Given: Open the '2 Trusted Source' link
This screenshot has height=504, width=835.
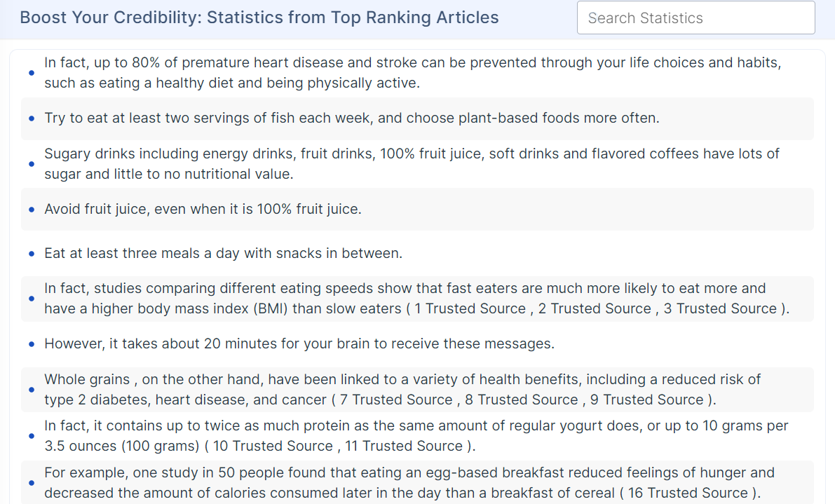Looking at the screenshot, I should (x=595, y=309).
